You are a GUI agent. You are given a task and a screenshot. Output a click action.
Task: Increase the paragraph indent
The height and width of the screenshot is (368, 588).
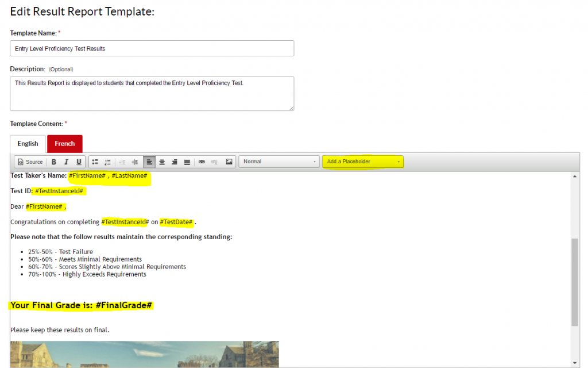(x=135, y=162)
